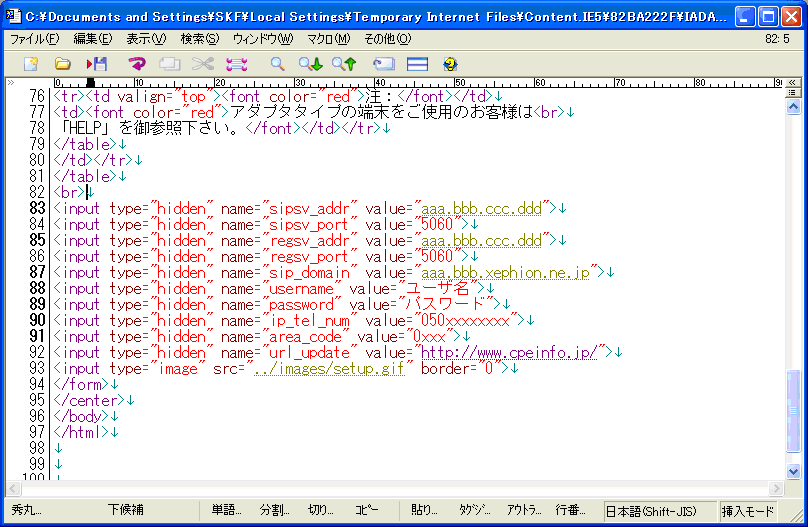
Task: Click aaa.bbb.xephion.ne.jp on line 87
Action: tap(505, 273)
